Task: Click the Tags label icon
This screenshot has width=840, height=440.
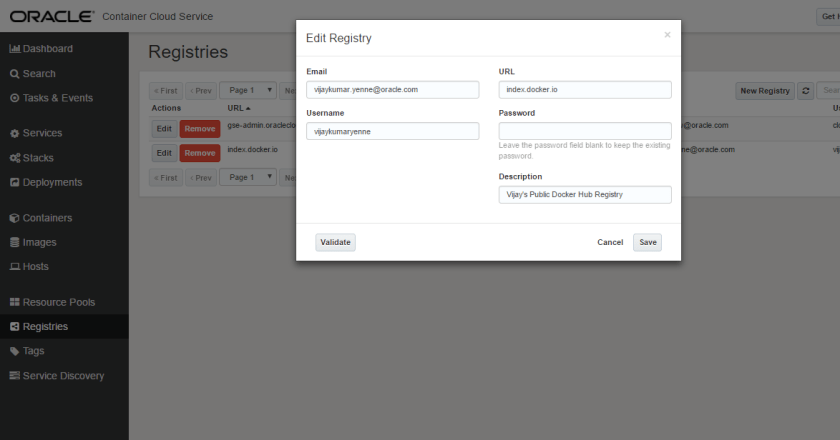Action: click(15, 352)
